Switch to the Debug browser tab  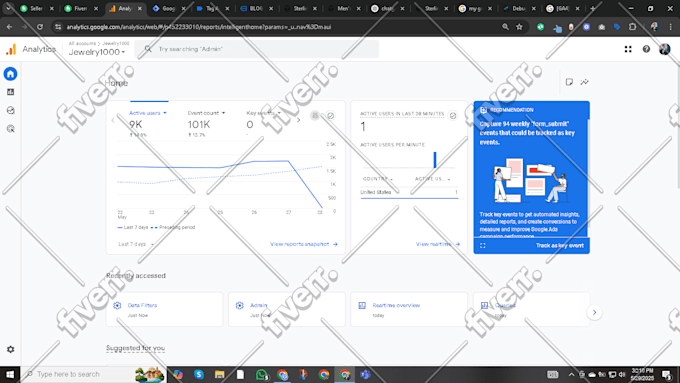coord(519,8)
